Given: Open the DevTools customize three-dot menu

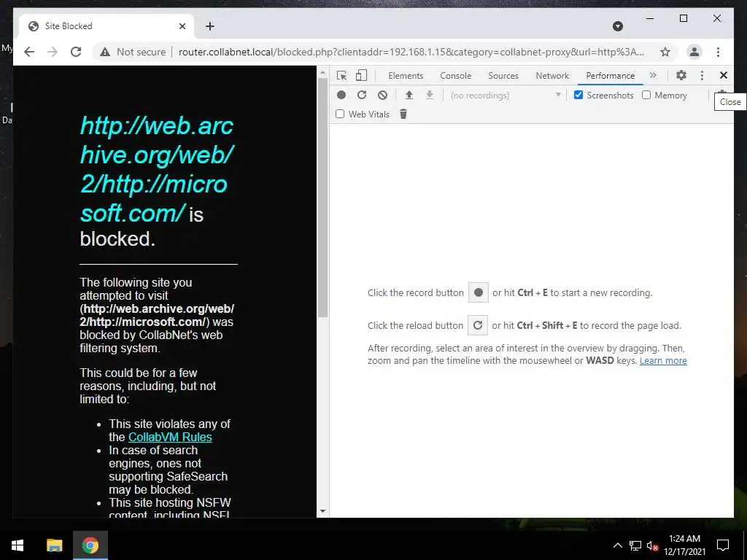Looking at the screenshot, I should pos(702,75).
